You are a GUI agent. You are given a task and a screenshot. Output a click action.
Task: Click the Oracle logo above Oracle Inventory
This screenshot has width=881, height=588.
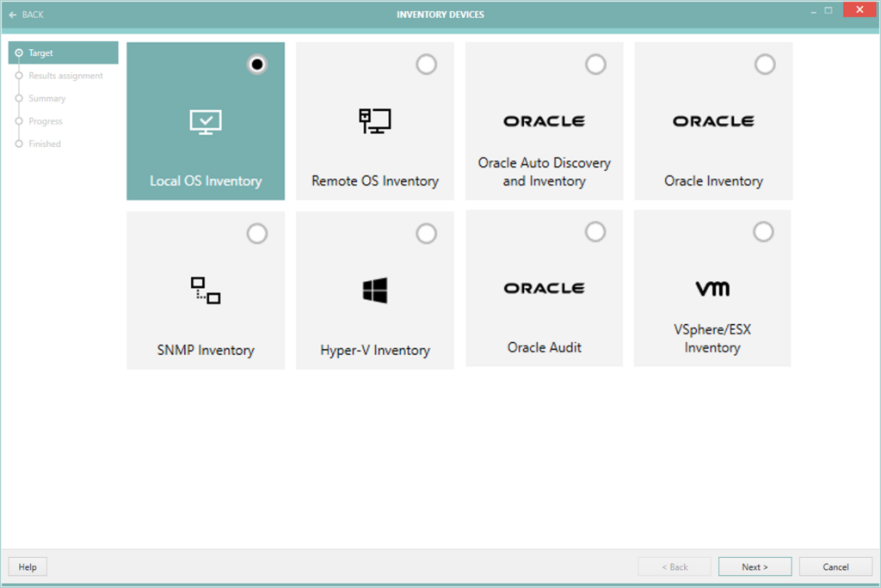pos(713,120)
